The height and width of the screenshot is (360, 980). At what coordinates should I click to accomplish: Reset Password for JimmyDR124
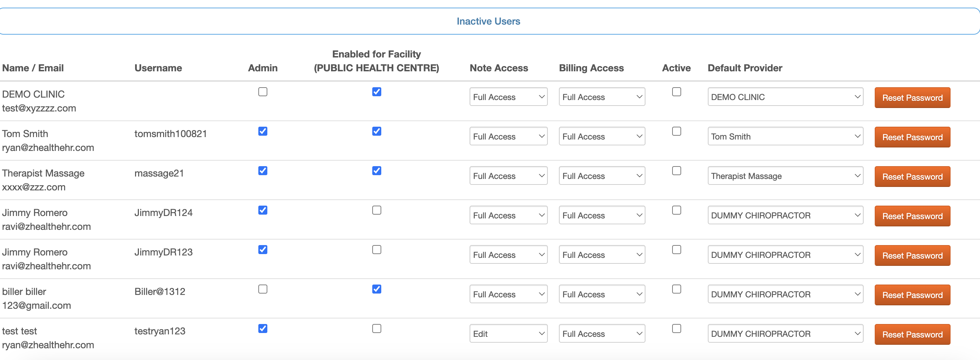tap(912, 216)
